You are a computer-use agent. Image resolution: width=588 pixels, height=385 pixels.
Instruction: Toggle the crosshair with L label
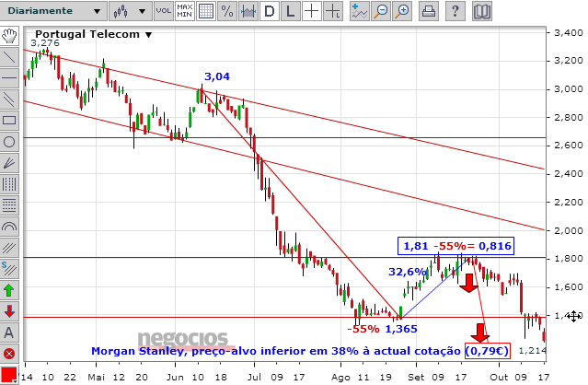[332, 11]
